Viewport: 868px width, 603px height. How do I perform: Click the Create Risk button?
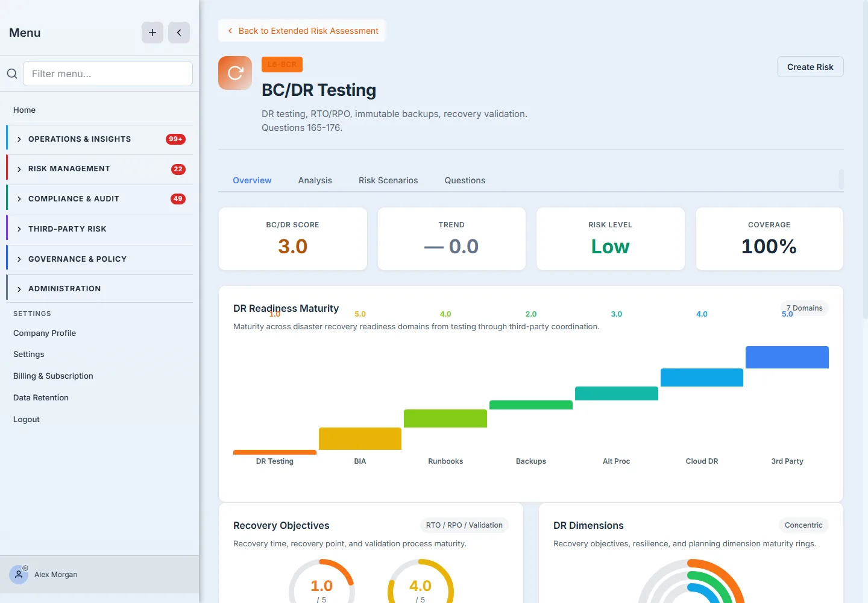click(810, 67)
